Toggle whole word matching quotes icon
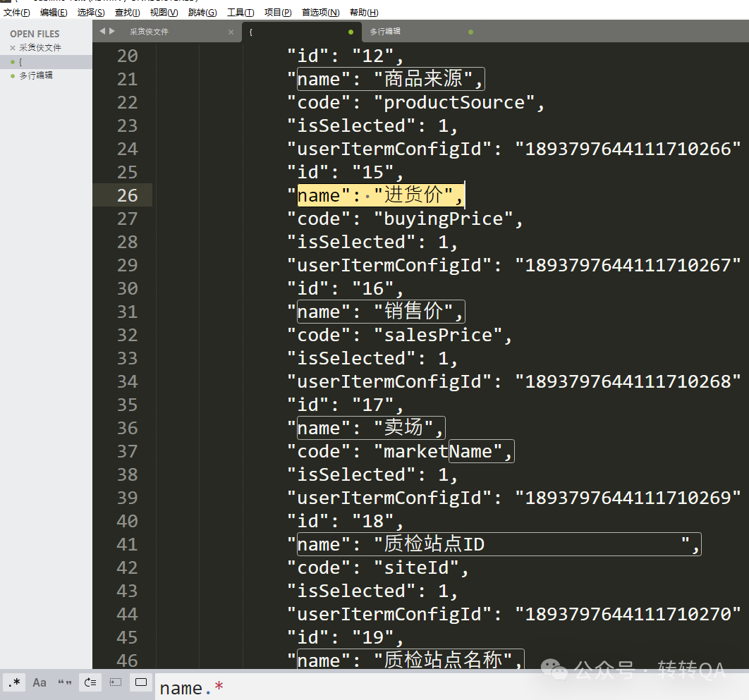This screenshot has width=749, height=700. [65, 682]
